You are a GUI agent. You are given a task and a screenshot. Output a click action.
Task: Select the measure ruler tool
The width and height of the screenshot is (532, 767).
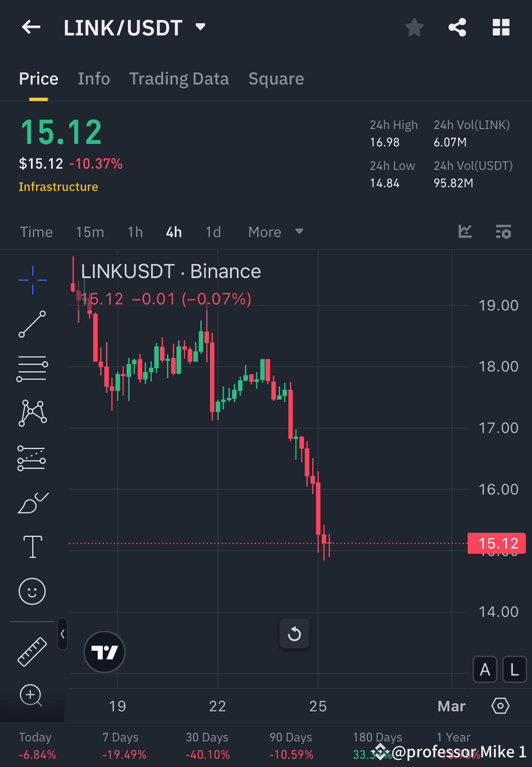click(32, 651)
